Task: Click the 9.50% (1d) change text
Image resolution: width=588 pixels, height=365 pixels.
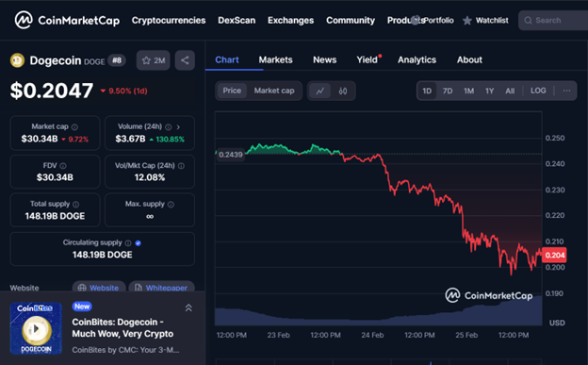Action: 128,91
